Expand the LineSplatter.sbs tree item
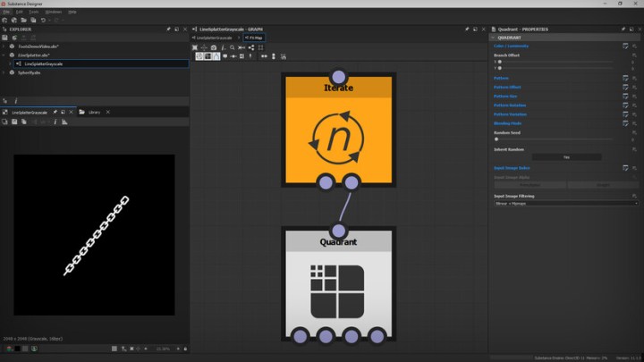This screenshot has height=362, width=644. (x=4, y=55)
